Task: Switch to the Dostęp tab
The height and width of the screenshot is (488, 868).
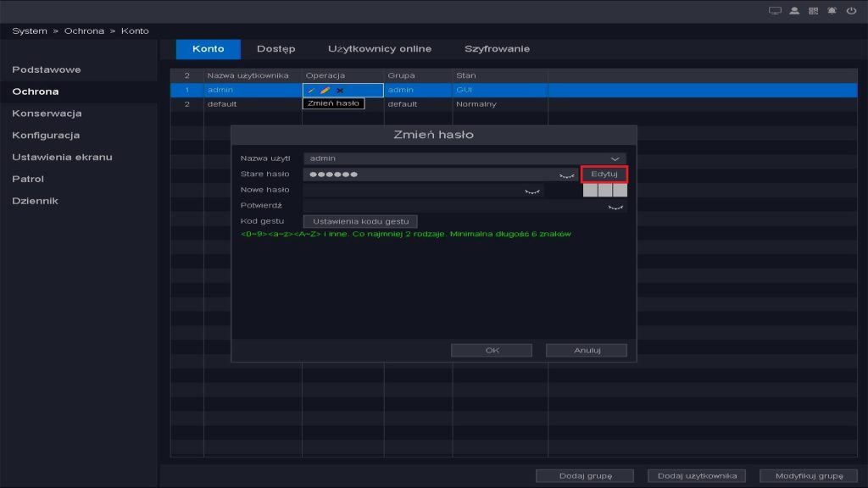Action: click(x=275, y=49)
